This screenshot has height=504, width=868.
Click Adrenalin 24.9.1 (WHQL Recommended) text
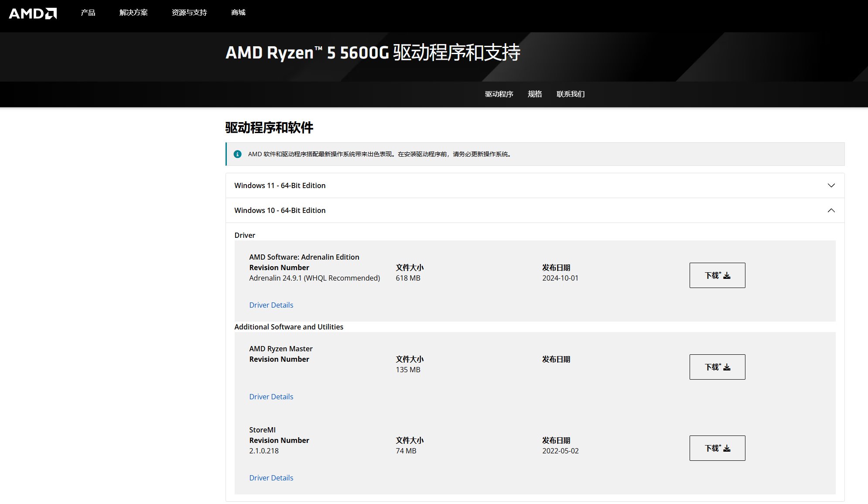314,278
